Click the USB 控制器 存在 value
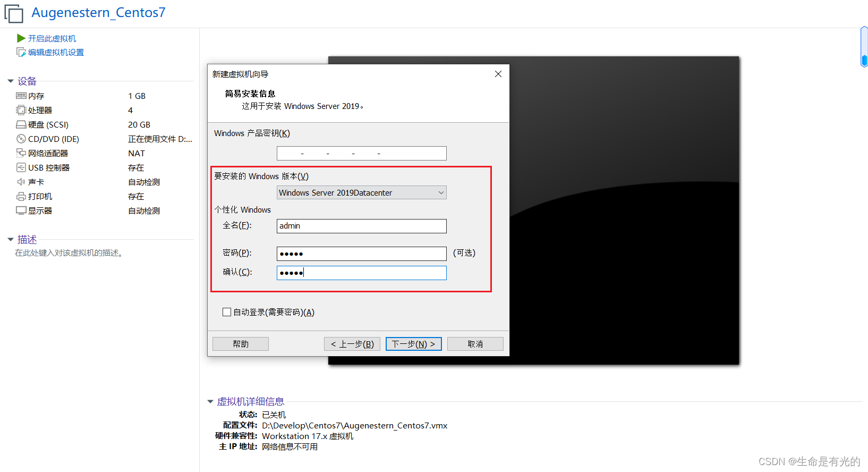868x472 pixels. click(x=136, y=167)
